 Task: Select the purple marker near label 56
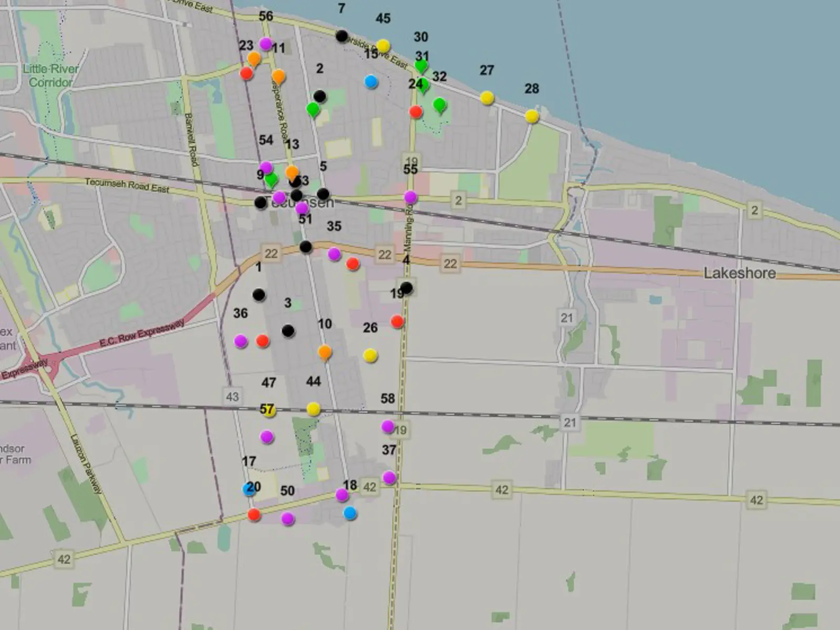coord(267,44)
